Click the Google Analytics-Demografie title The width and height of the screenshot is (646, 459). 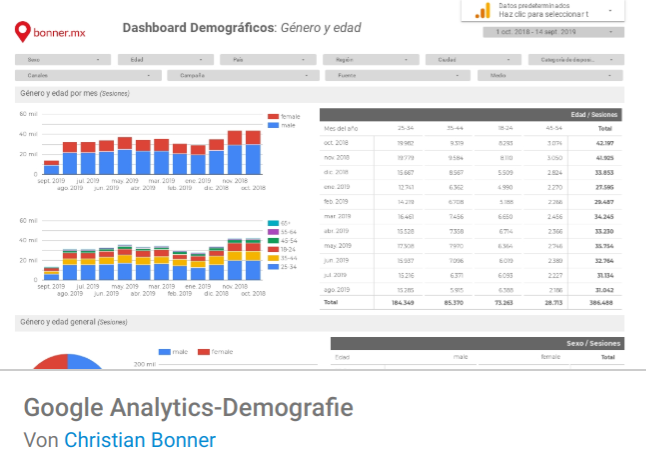[188, 407]
